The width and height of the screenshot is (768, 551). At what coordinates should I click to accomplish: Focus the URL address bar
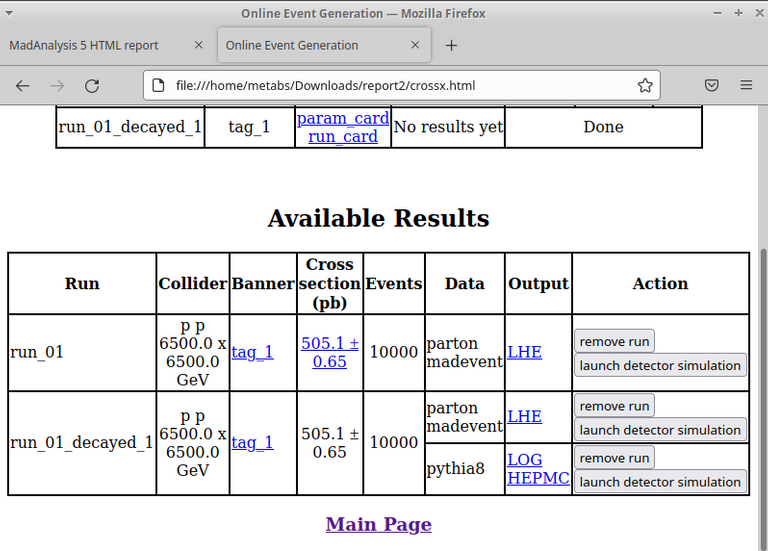click(x=402, y=85)
